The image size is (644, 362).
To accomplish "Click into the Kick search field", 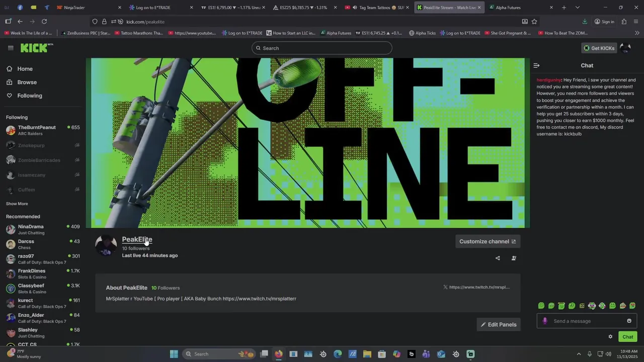I will pos(322,48).
